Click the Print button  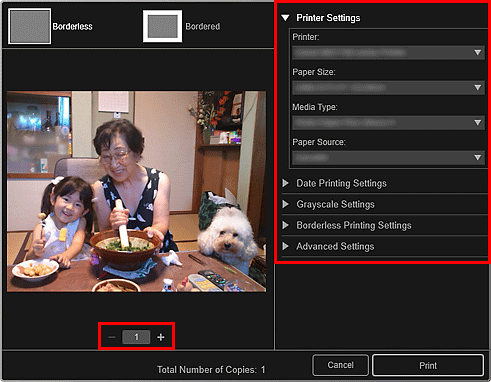tap(428, 365)
